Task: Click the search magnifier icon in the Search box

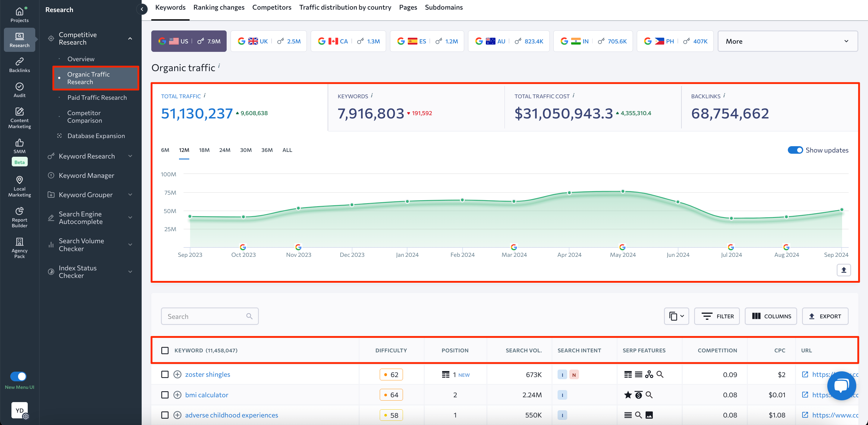Action: (x=249, y=316)
